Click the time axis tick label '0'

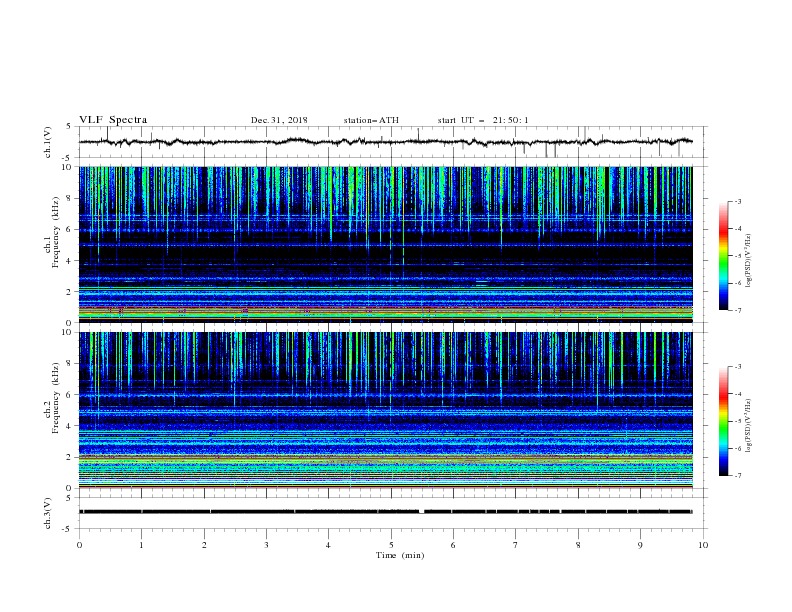(x=79, y=545)
